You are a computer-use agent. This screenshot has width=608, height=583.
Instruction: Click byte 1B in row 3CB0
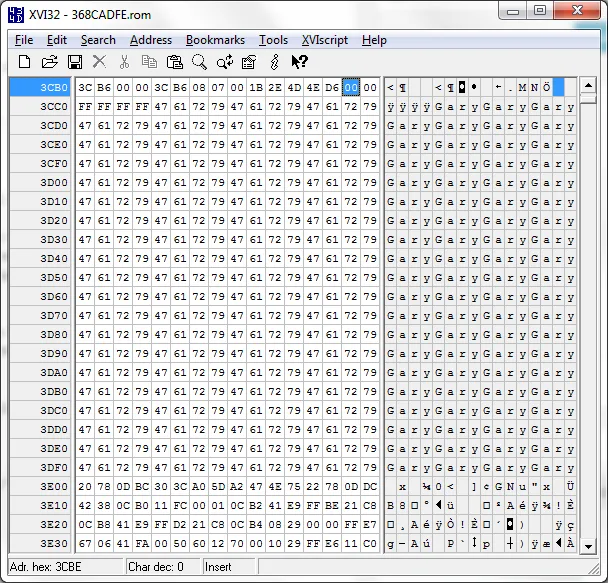pyautogui.click(x=256, y=87)
